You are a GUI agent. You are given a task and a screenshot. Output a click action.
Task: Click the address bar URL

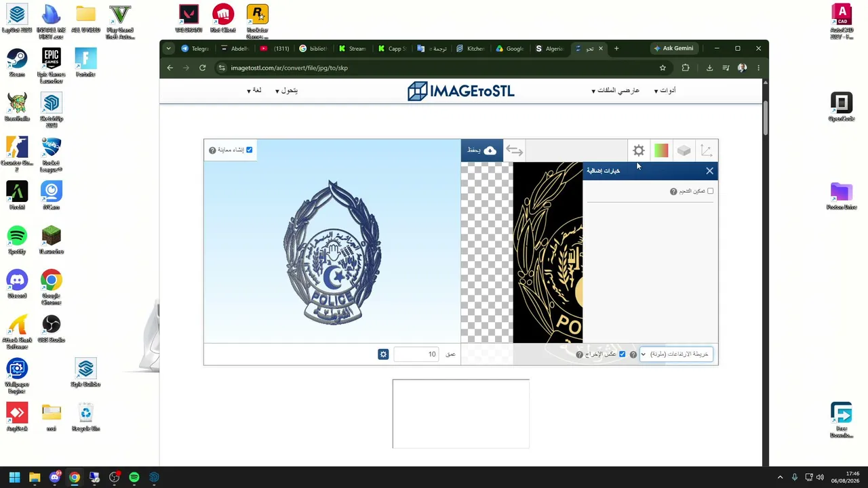coord(289,68)
